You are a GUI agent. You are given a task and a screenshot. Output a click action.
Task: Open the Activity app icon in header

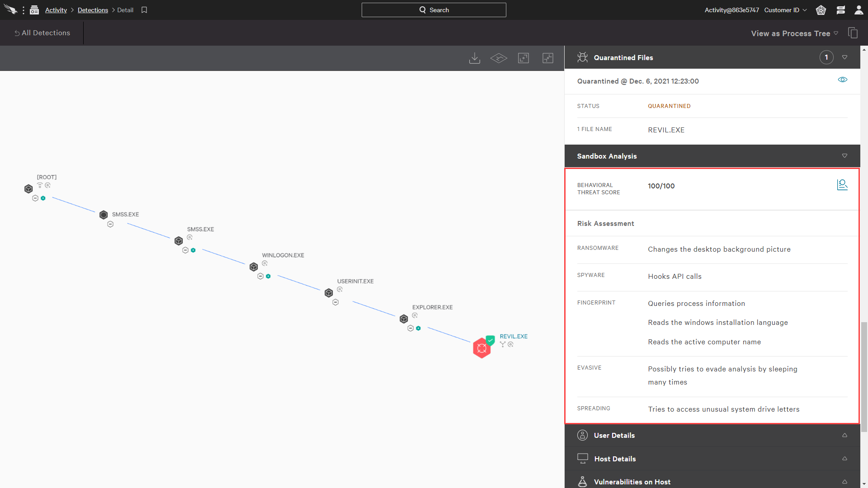pos(34,10)
